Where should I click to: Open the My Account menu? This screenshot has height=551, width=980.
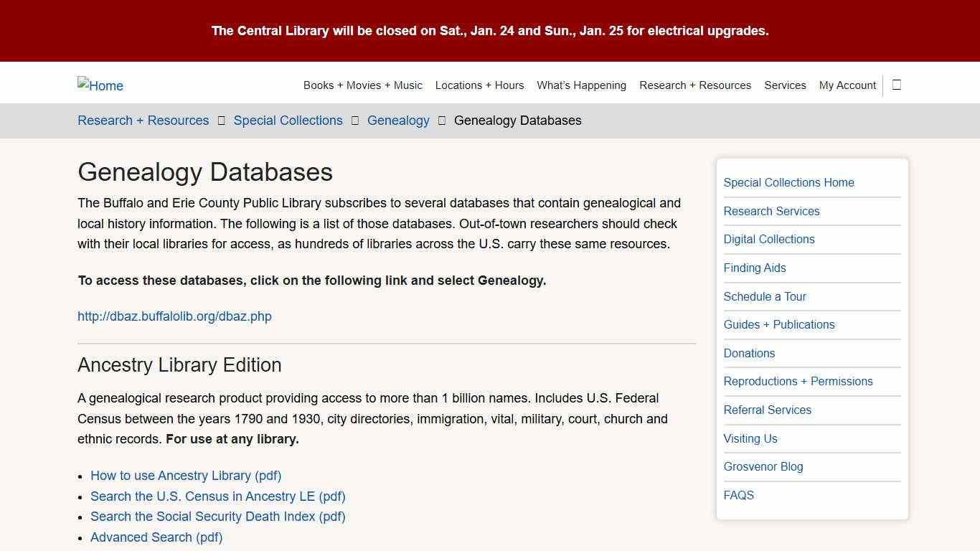click(x=847, y=85)
